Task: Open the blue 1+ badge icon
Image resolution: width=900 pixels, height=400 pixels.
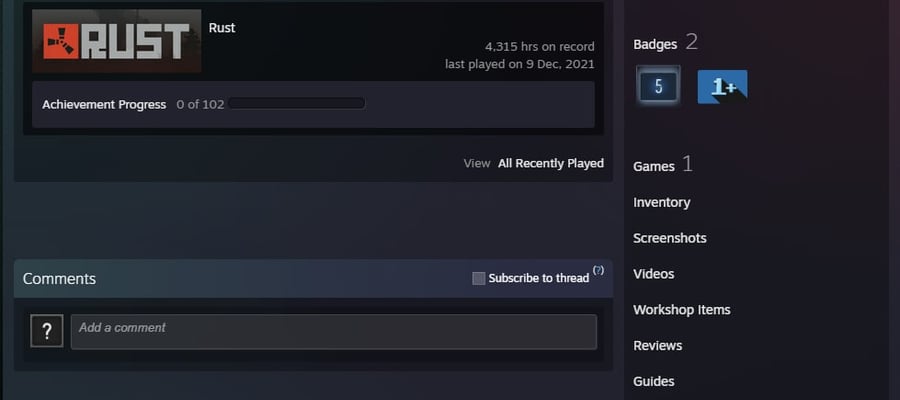Action: [x=723, y=87]
